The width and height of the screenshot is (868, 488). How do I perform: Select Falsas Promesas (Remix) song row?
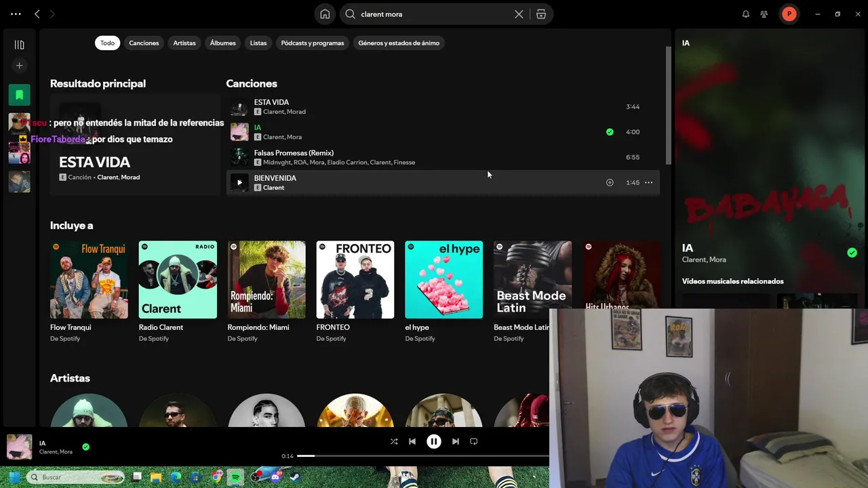443,157
